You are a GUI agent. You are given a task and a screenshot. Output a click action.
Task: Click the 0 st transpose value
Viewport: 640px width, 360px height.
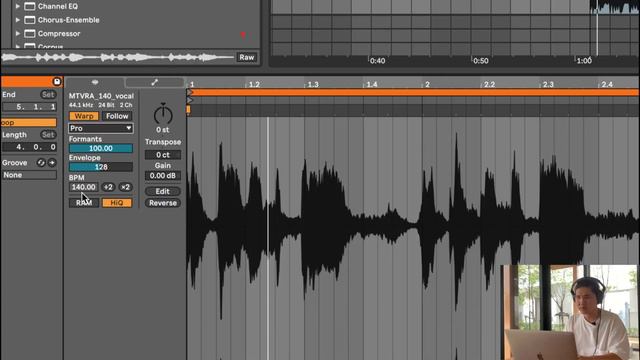[x=162, y=130]
